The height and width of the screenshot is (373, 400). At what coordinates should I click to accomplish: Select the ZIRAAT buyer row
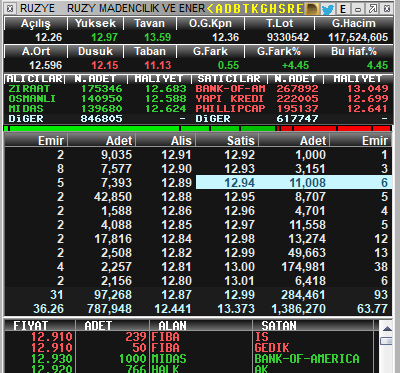tap(99, 89)
